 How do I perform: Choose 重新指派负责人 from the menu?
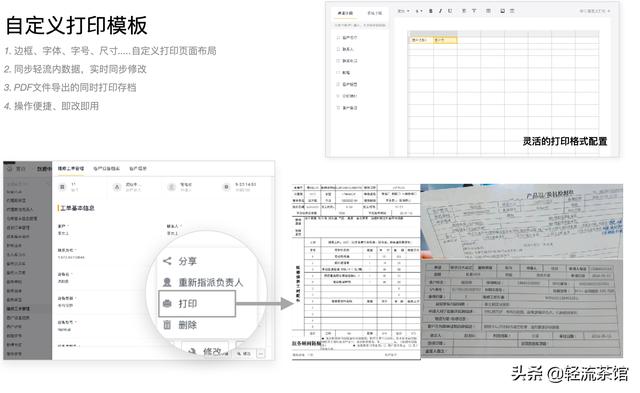pos(203,282)
